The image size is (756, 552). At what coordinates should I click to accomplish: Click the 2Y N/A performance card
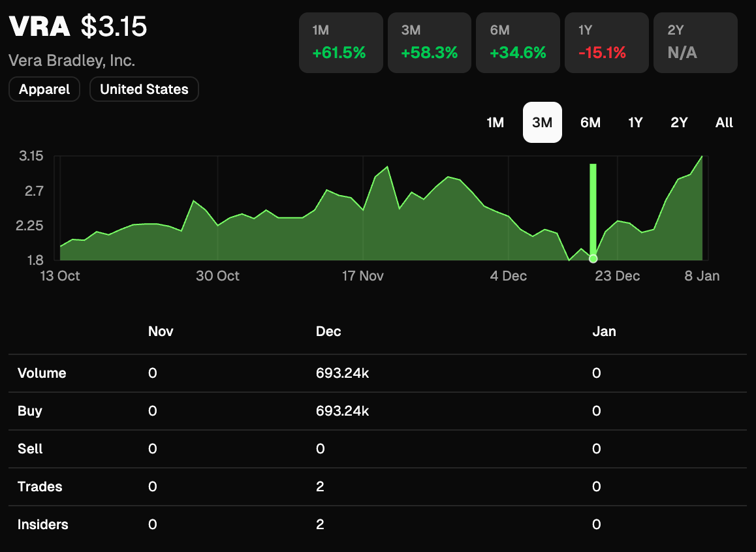click(695, 43)
